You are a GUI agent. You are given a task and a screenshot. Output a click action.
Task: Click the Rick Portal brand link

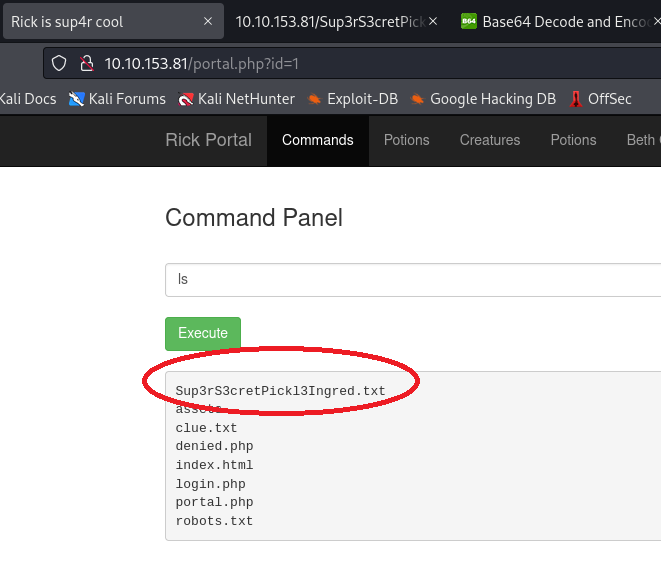click(x=208, y=140)
